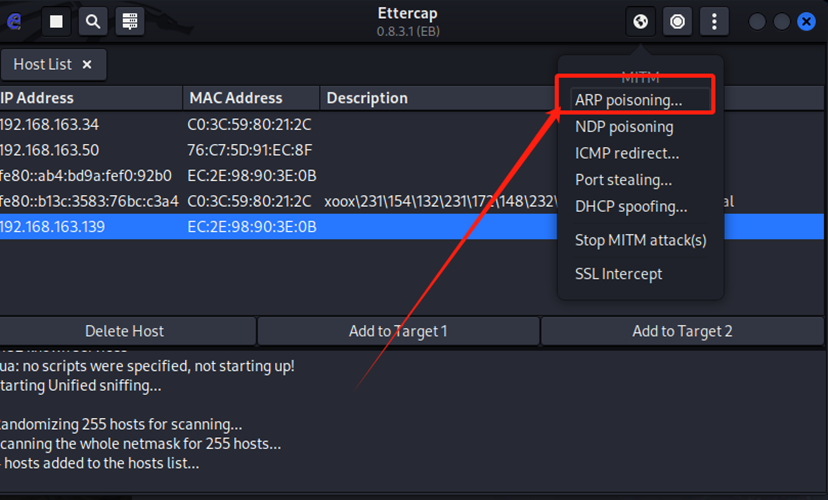The width and height of the screenshot is (828, 500).
Task: Sort by MAC Address column header
Action: pyautogui.click(x=251, y=98)
